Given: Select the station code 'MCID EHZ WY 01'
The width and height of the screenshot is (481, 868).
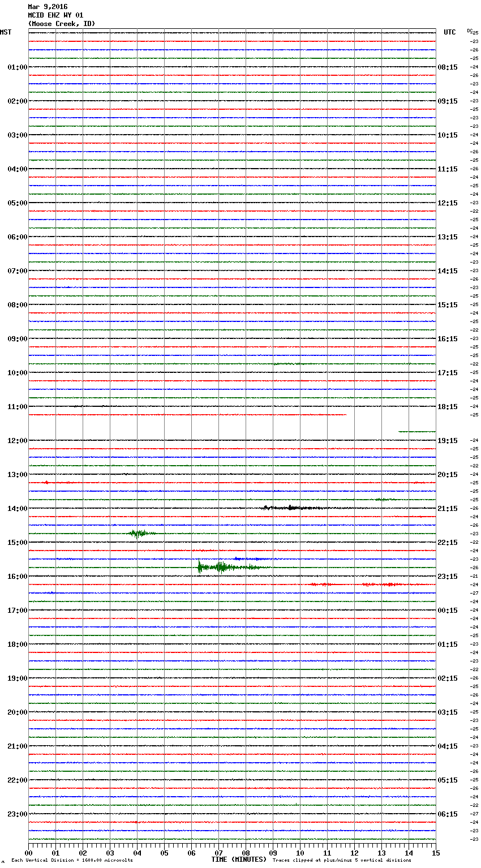Looking at the screenshot, I should 55,15.
